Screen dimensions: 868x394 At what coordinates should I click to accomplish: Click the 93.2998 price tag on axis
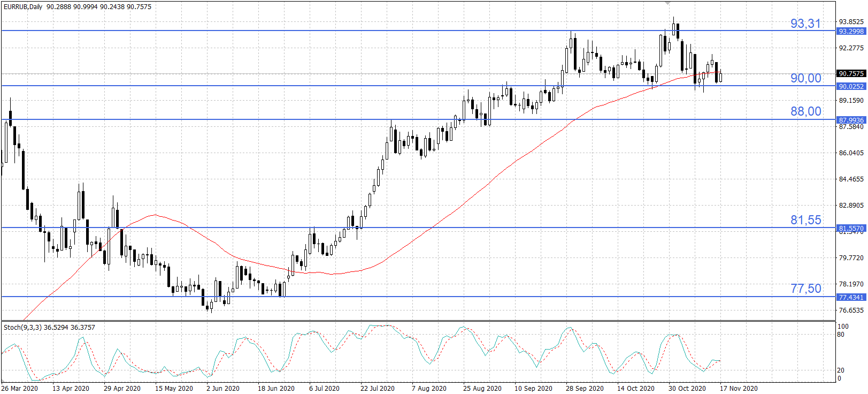tap(851, 32)
